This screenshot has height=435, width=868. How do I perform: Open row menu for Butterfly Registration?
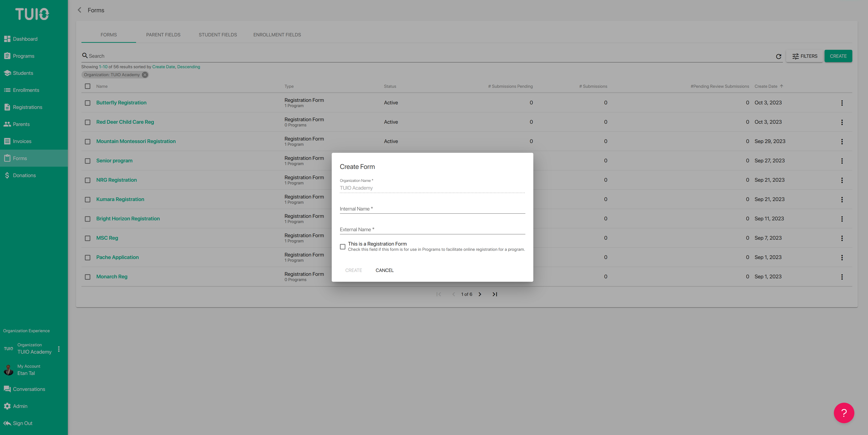[842, 103]
